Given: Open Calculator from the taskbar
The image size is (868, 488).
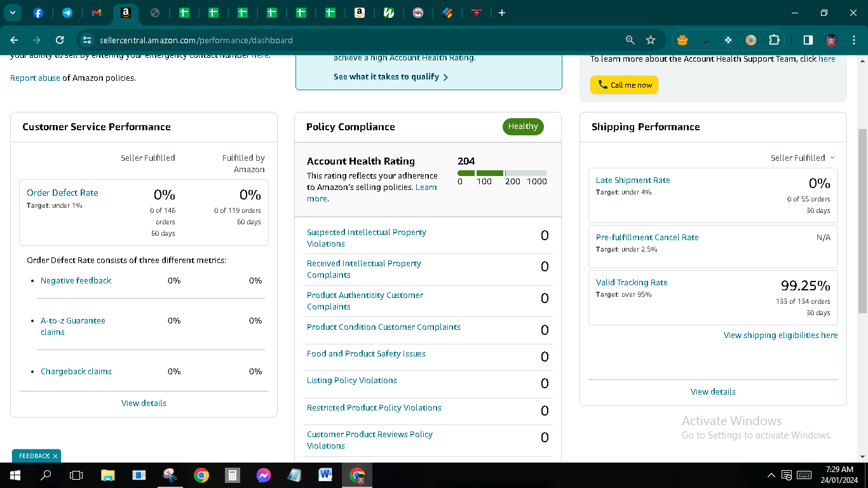Looking at the screenshot, I should click(x=233, y=475).
